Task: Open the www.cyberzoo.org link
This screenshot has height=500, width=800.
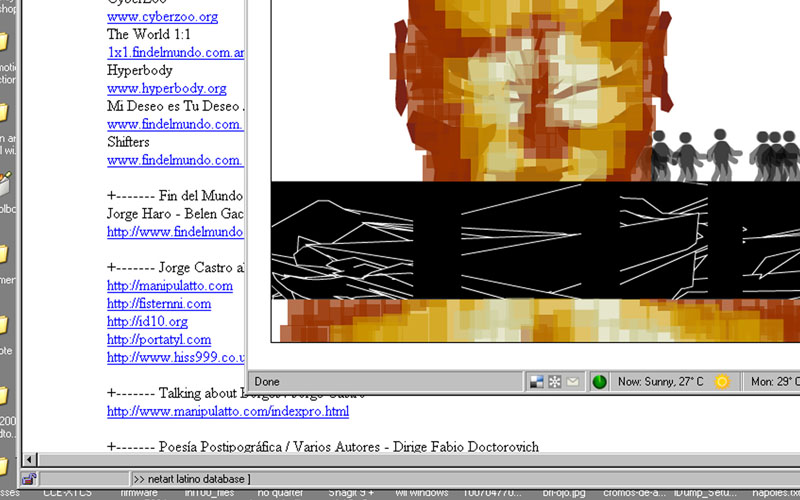Action: click(162, 17)
